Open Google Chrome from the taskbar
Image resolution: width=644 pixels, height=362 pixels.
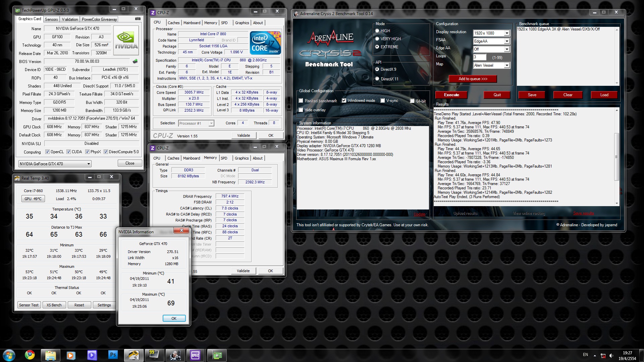(30, 355)
